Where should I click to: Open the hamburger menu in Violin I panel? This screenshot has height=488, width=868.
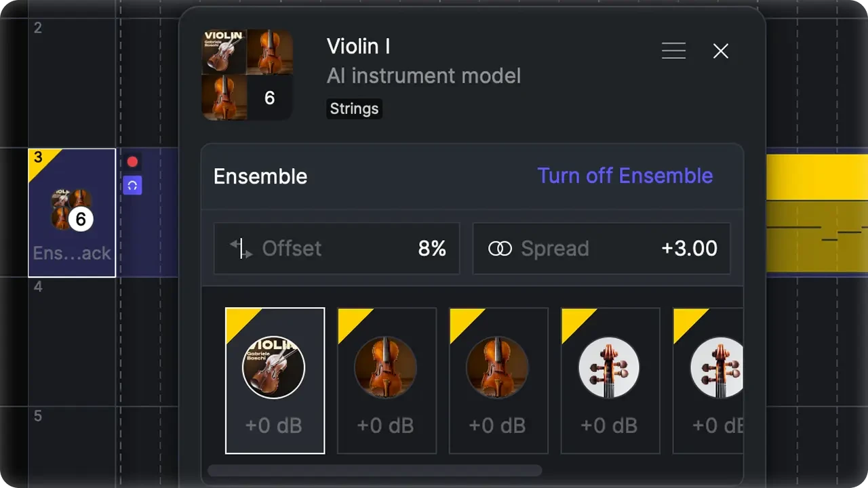[x=673, y=51]
